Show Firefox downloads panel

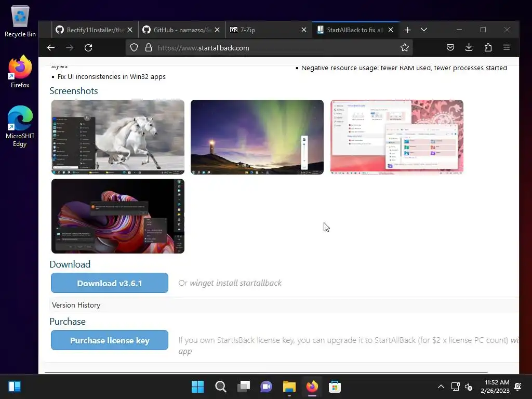tap(469, 47)
